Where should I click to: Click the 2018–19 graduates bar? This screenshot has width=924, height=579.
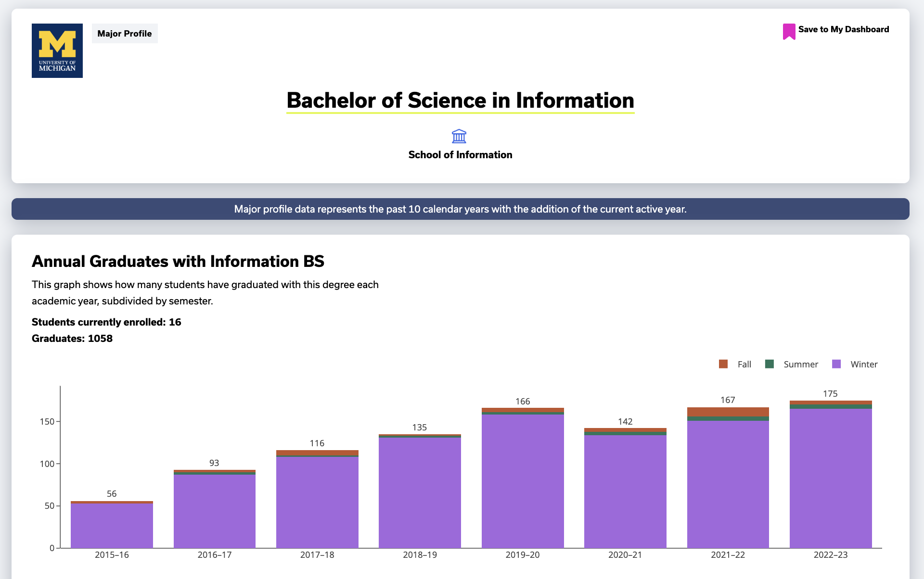[x=420, y=491]
